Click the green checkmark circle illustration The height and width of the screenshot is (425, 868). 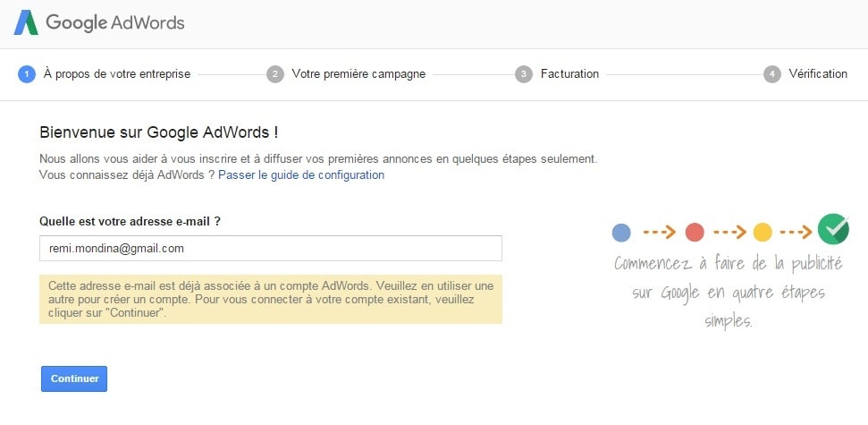833,229
